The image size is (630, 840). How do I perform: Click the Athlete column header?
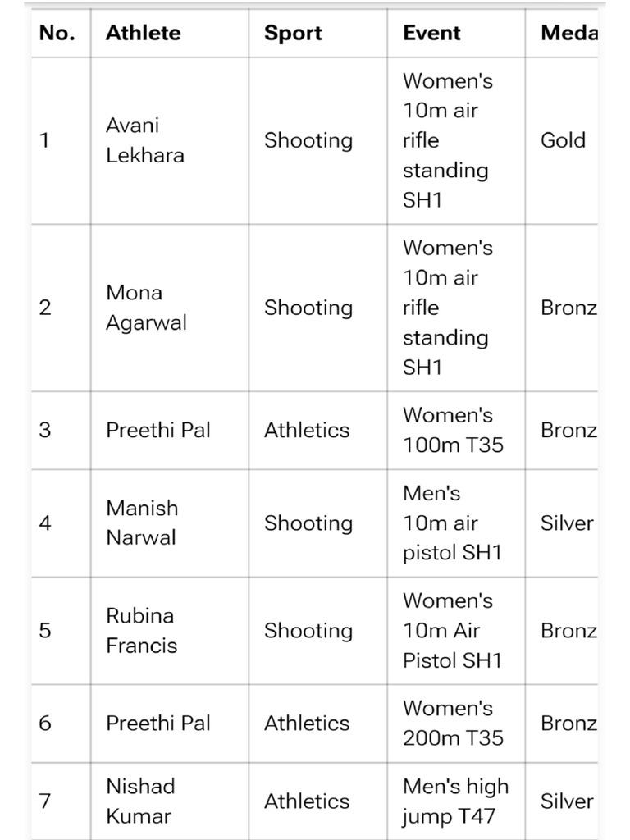[143, 34]
